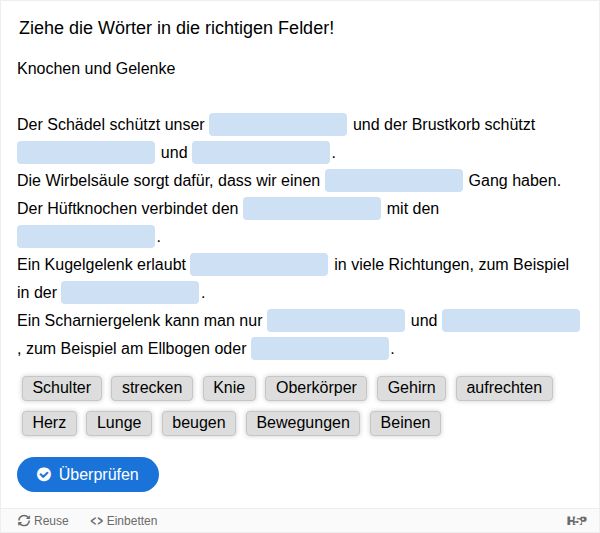Select the Herz word chip

point(49,423)
